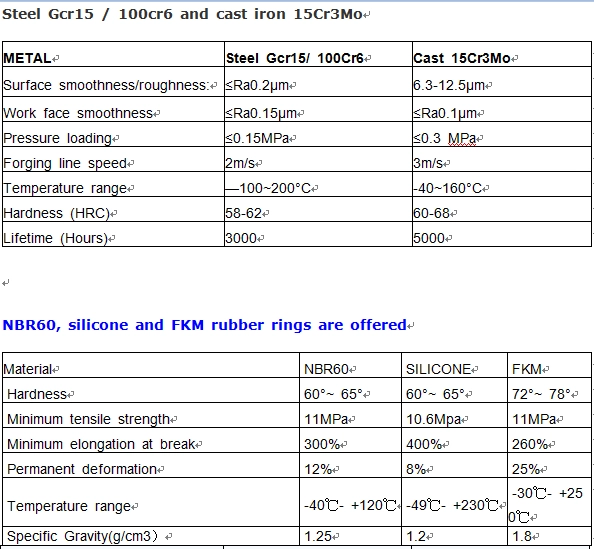Click the Permanent deformation row label
594x549 pixels.
(82, 469)
